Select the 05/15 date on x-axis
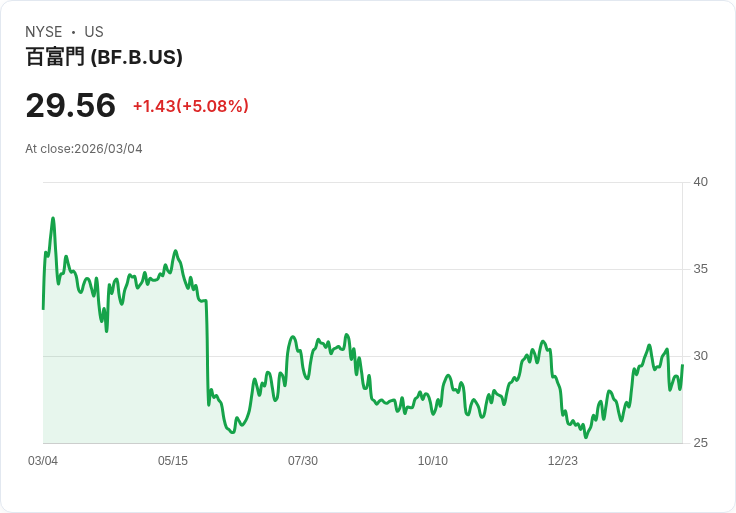 173,461
